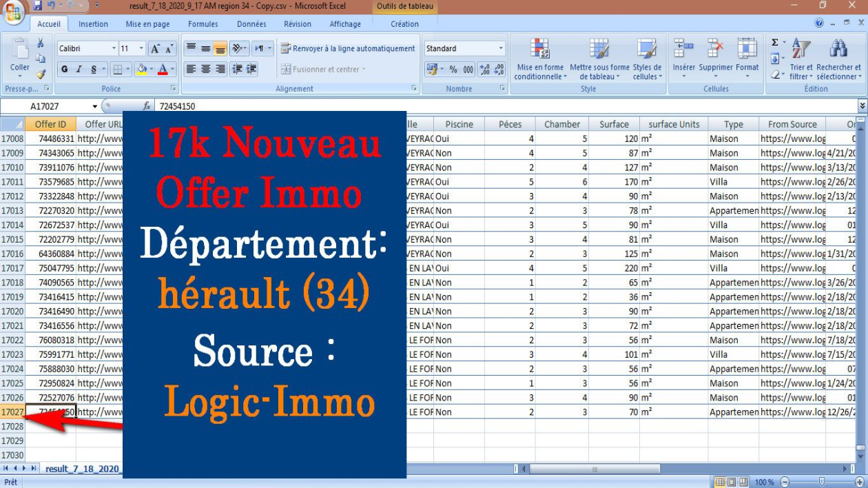Expand the formula bar
The height and width of the screenshot is (488, 868).
click(x=862, y=106)
